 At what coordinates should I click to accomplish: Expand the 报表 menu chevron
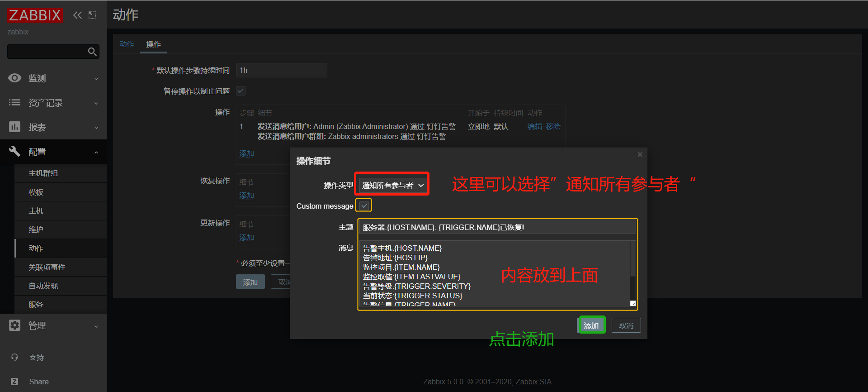[96, 128]
